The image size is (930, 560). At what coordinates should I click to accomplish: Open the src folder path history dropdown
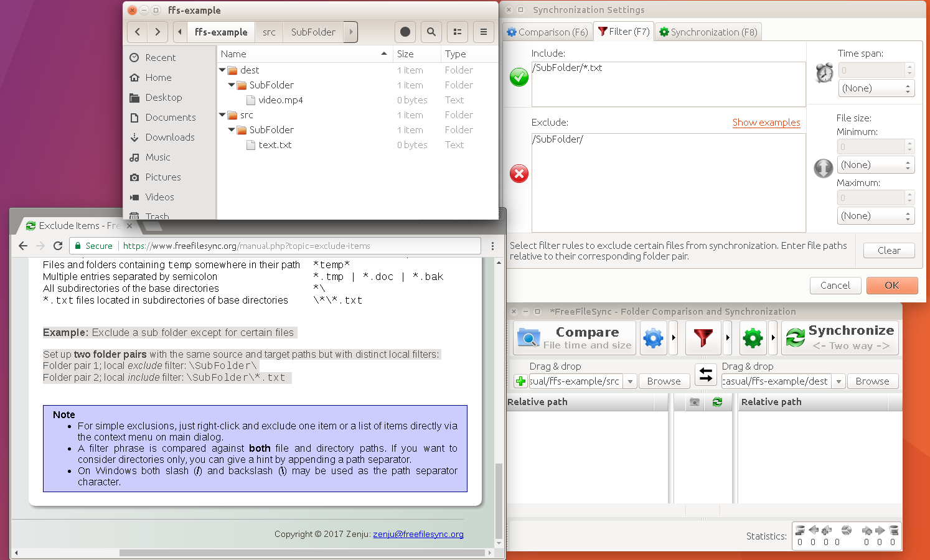630,381
